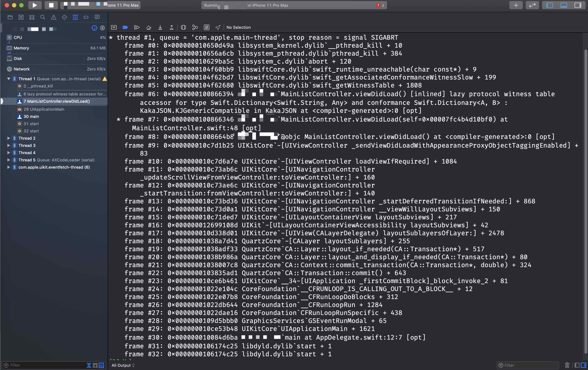
Task: Click the Step Over debug button
Action: click(x=149, y=27)
